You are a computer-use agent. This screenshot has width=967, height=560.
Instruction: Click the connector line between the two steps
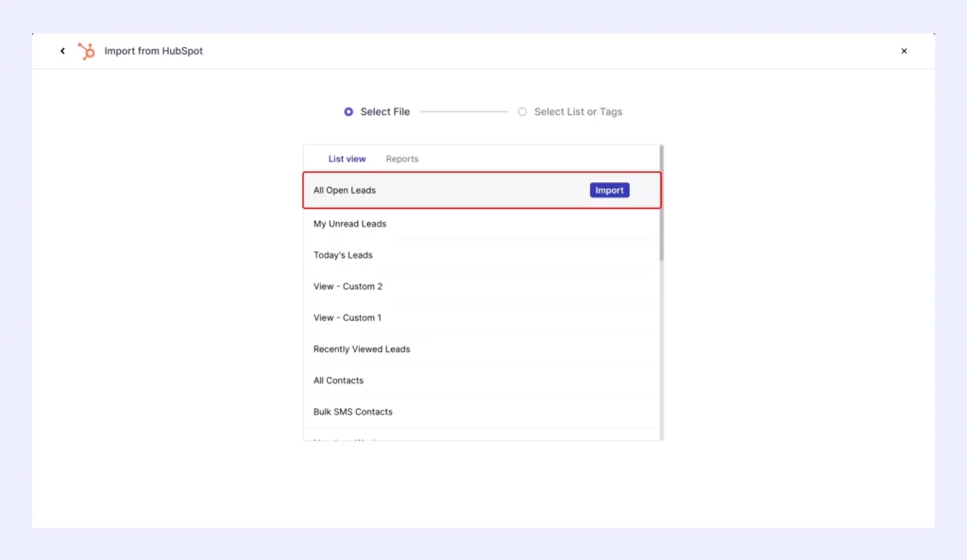click(463, 111)
